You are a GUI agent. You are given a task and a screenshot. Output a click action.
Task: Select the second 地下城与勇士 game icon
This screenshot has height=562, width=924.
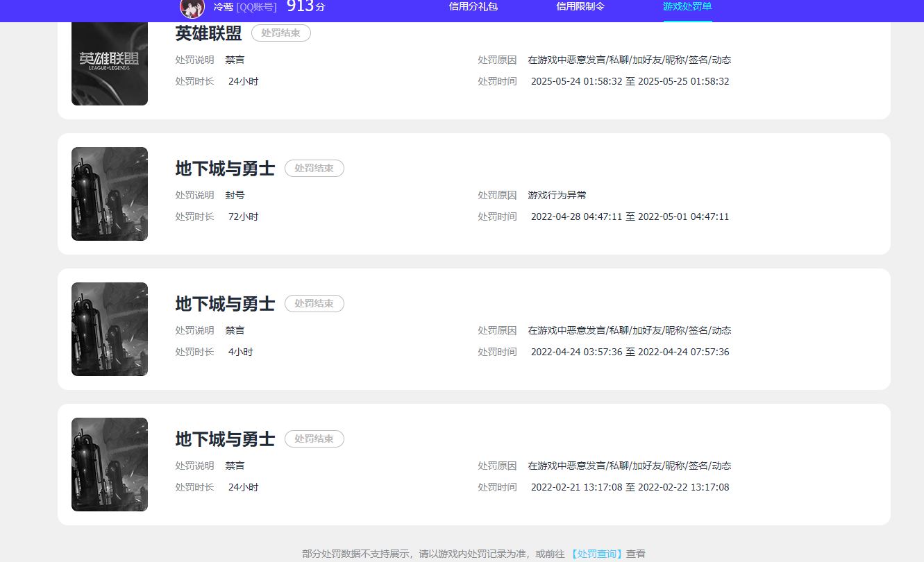(x=109, y=329)
